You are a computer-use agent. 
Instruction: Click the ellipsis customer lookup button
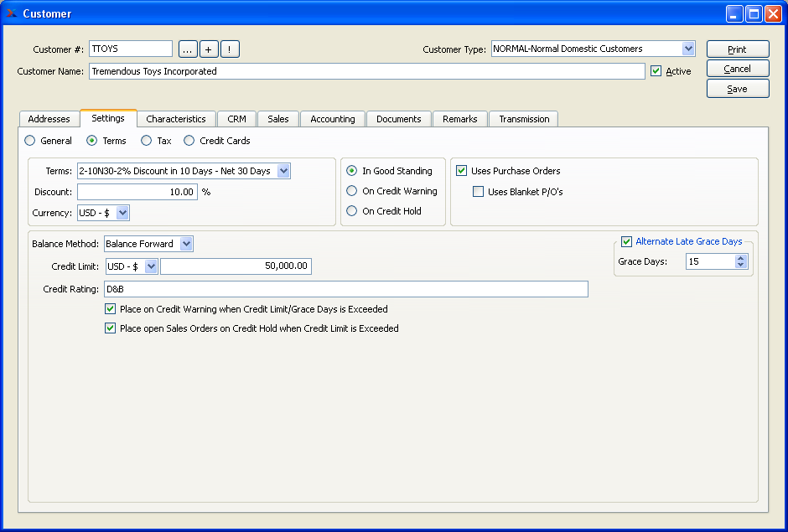point(188,49)
